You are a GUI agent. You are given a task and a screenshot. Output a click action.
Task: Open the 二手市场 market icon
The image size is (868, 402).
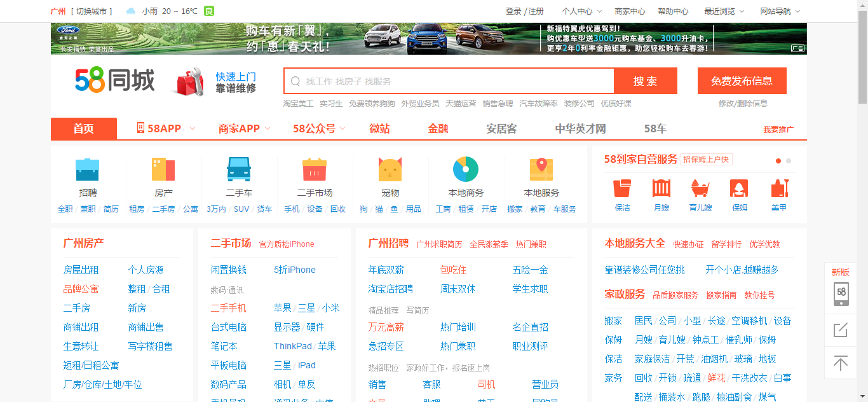pyautogui.click(x=315, y=169)
